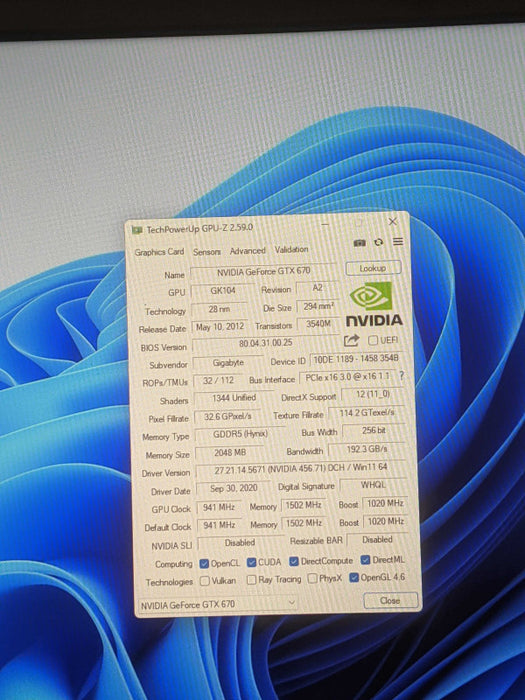Toggle the UEFI checkbox

(373, 340)
